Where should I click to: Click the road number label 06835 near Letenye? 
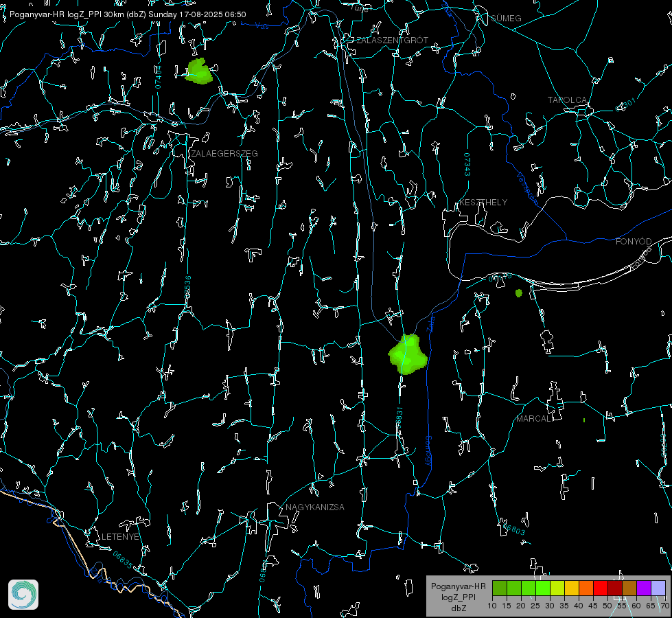[x=123, y=560]
